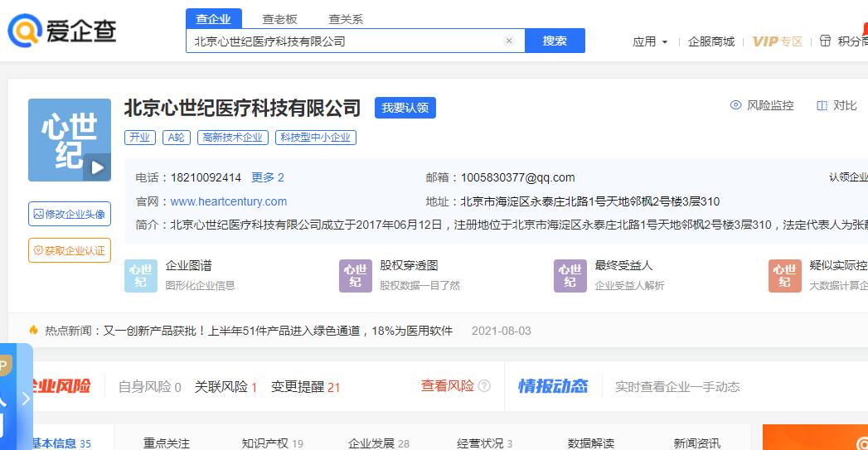Expand 更多 2 phone numbers
Image resolution: width=868 pixels, height=450 pixels.
(268, 177)
